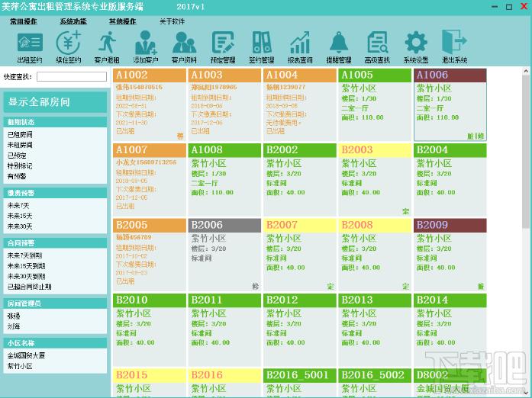
Task: Filter by 紫竹小区 in the 小区名称 list
Action: (20, 366)
